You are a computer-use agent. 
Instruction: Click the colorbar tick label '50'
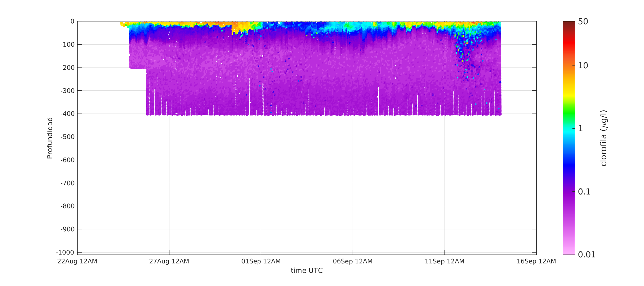(583, 22)
